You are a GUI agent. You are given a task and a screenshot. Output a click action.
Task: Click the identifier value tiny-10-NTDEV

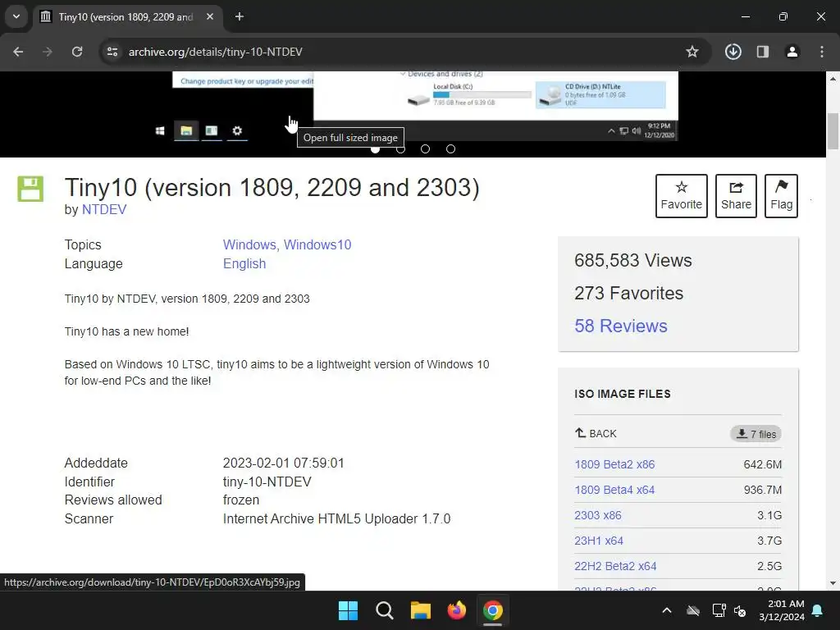point(267,482)
